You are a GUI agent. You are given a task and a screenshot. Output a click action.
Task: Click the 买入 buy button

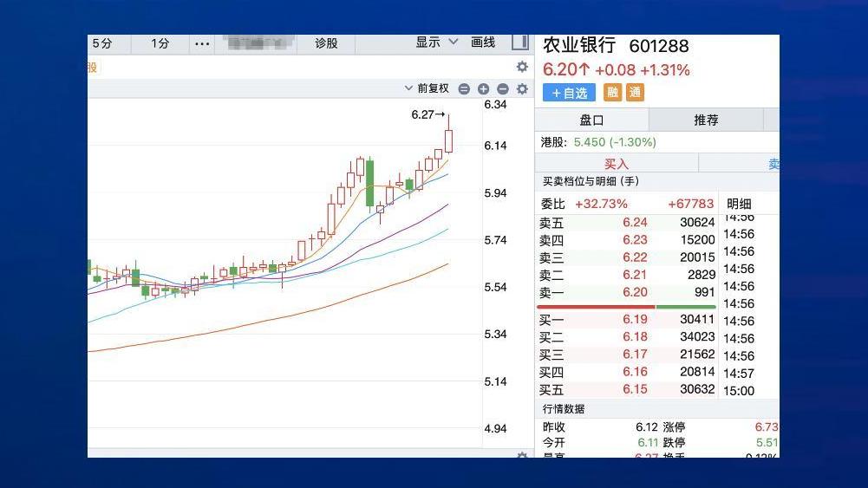click(617, 164)
